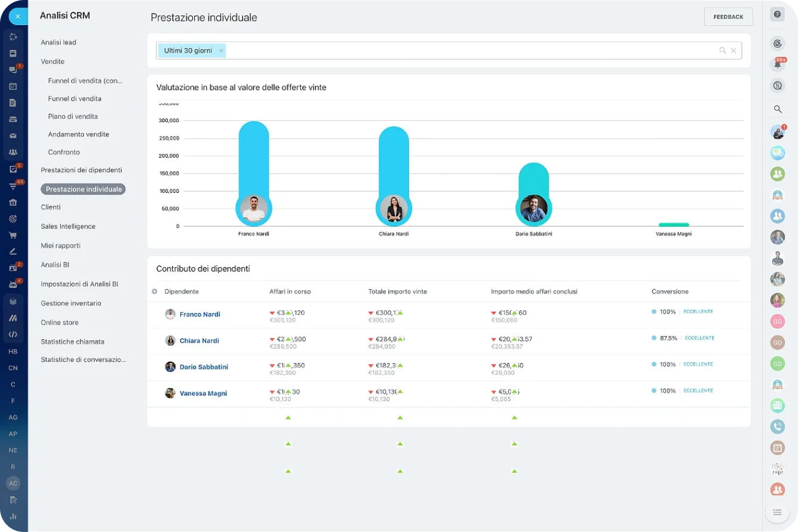Open the AC circle shortcut in left rail
The image size is (798, 532).
[13, 483]
